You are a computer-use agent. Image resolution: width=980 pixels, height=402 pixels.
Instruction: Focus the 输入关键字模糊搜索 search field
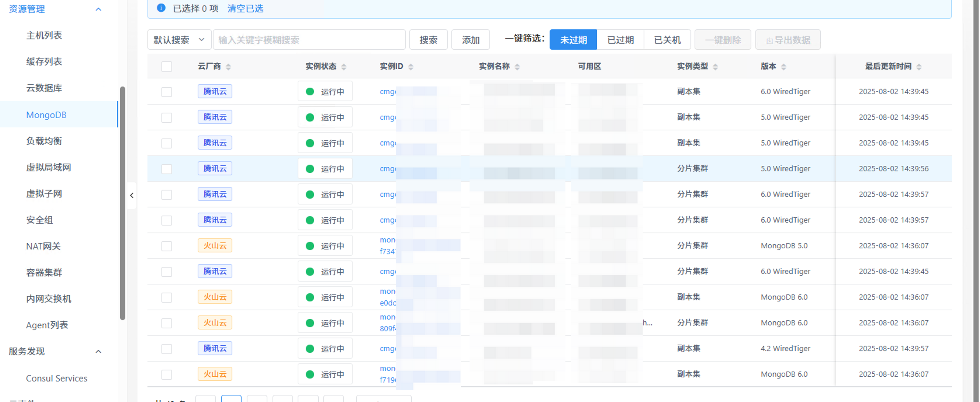coord(309,39)
